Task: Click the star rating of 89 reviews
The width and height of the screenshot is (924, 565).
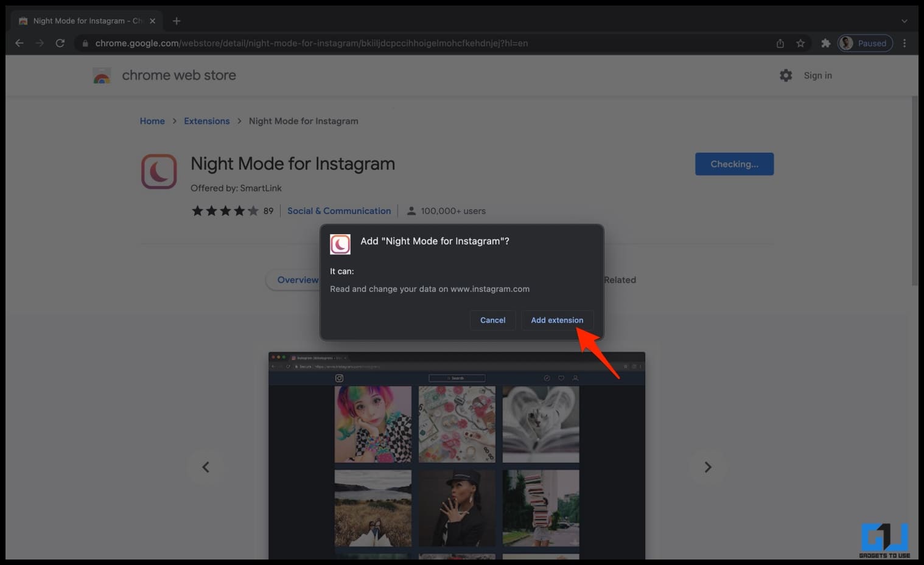Action: tap(225, 211)
